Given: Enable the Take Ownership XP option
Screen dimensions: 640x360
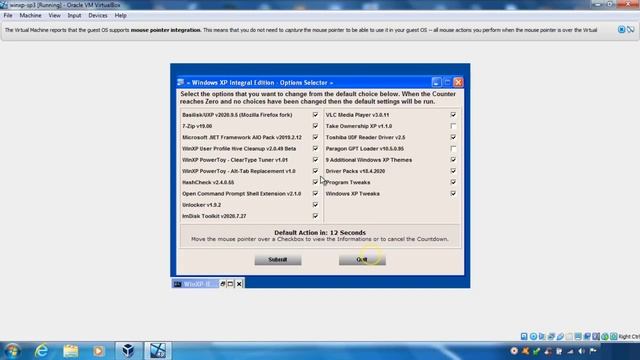Looking at the screenshot, I should 453,126.
